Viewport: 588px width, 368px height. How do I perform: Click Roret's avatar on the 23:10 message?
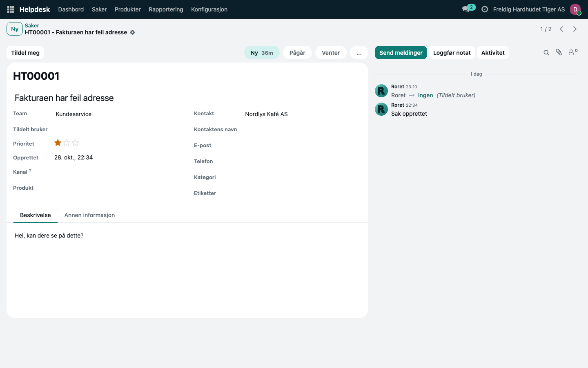click(x=381, y=91)
